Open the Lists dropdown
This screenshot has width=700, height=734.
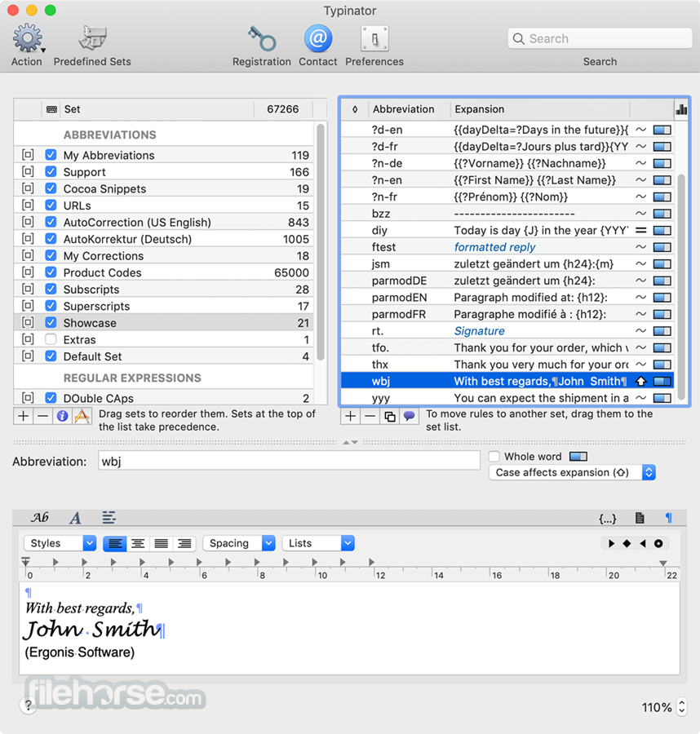point(318,543)
